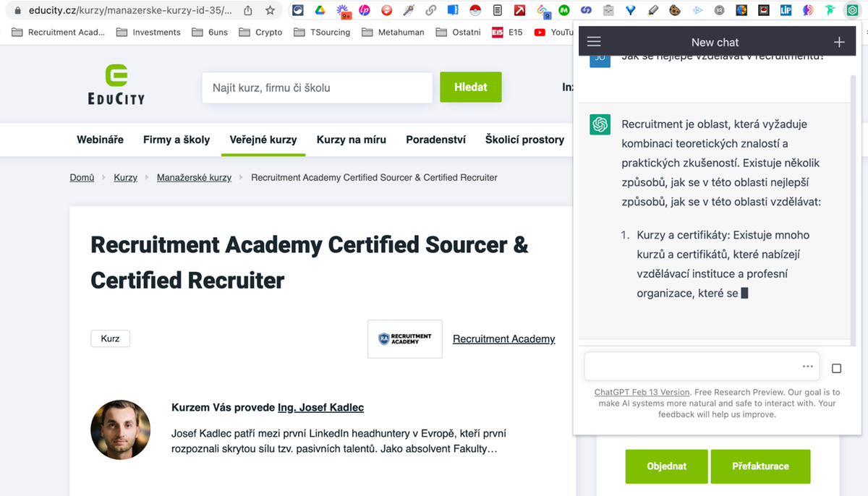Click the magic wand extension icon
Screen dimensions: 868x496
click(409, 11)
